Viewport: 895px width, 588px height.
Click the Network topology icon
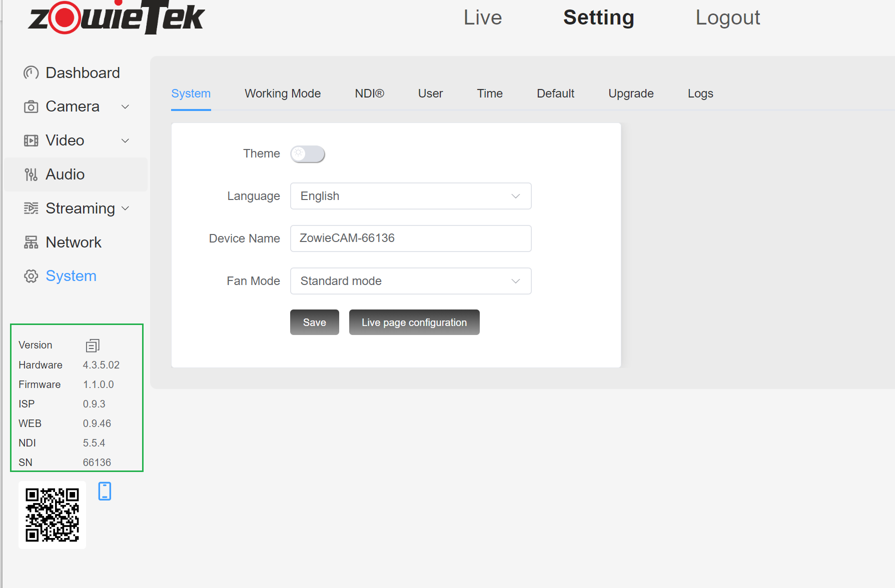(x=31, y=242)
